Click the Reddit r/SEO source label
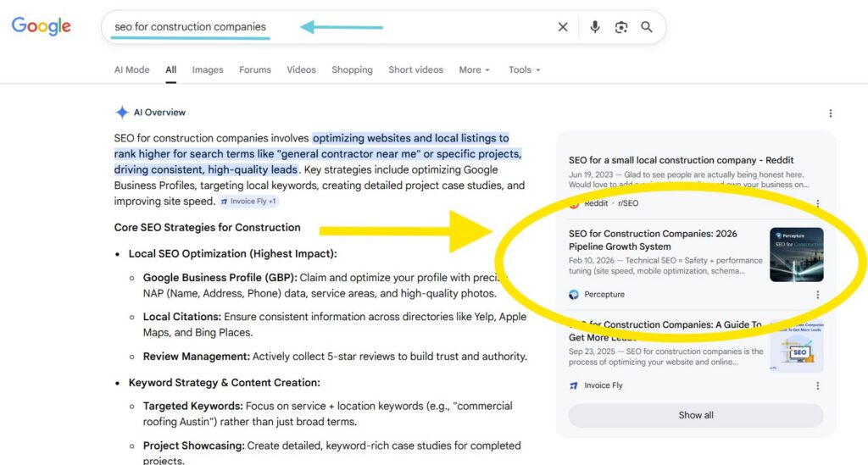This screenshot has width=868, height=465. (611, 203)
